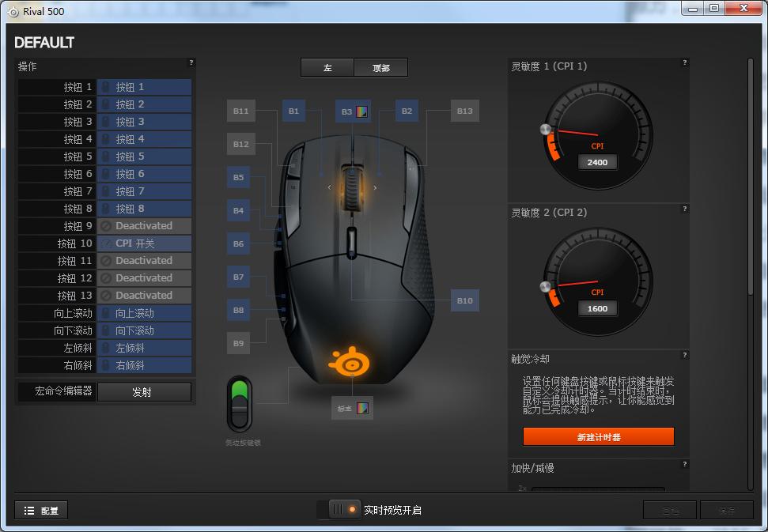The width and height of the screenshot is (768, 532).
Task: Expand the 向上滚动 action assignment
Action: click(x=144, y=313)
